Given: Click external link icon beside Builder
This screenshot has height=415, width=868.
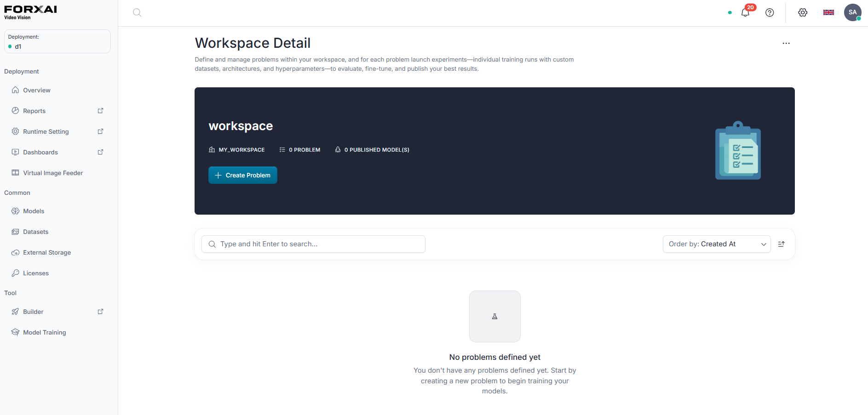Looking at the screenshot, I should [101, 312].
